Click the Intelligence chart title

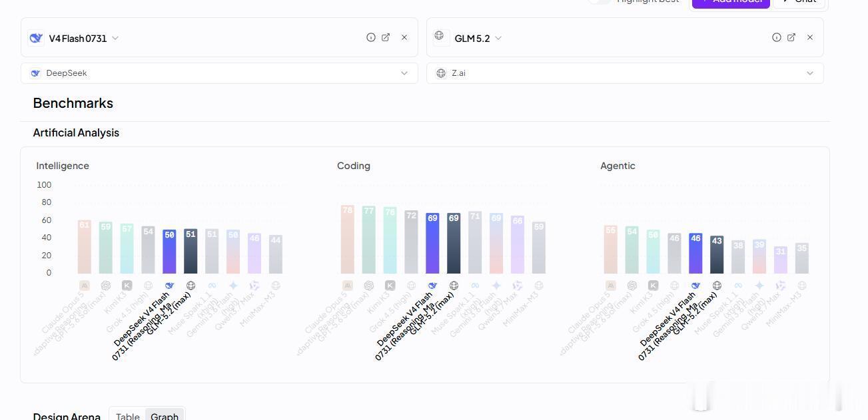(63, 166)
